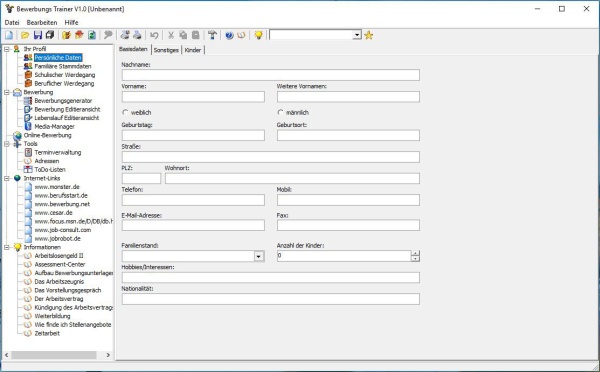The width and height of the screenshot is (600, 372).
Task: Click the green refresh document icon
Action: tap(91, 35)
